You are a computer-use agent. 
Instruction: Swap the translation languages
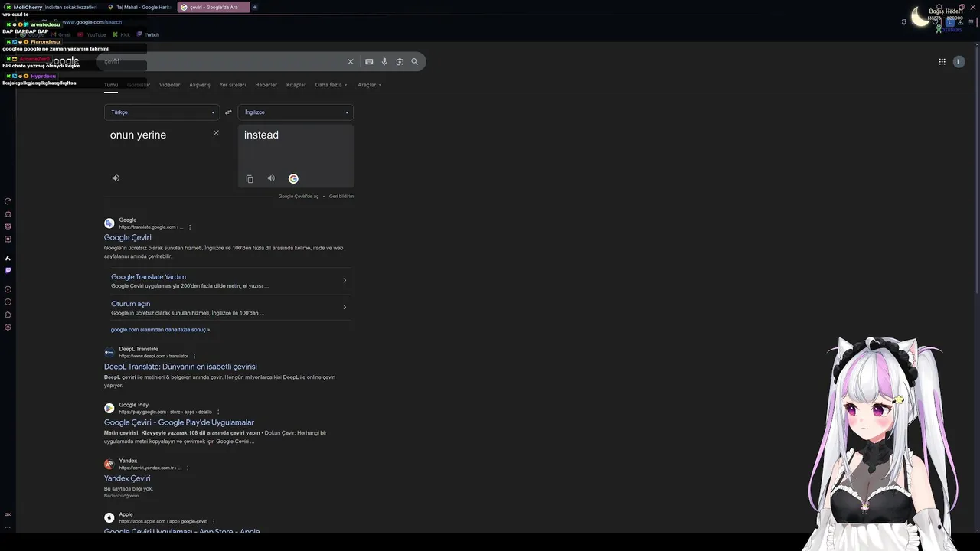point(228,112)
